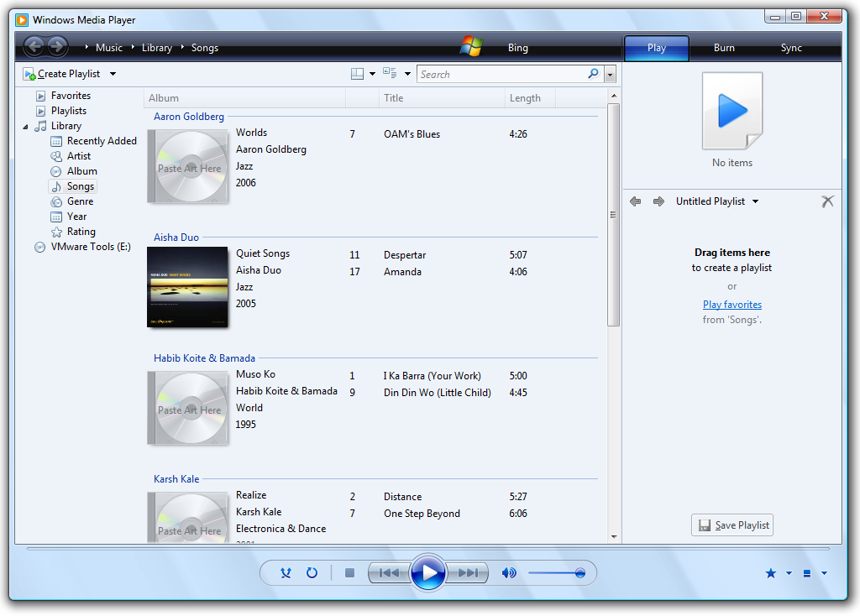Expand the Untitled Playlist dropdown
Viewport: 860px width, 616px height.
(755, 201)
